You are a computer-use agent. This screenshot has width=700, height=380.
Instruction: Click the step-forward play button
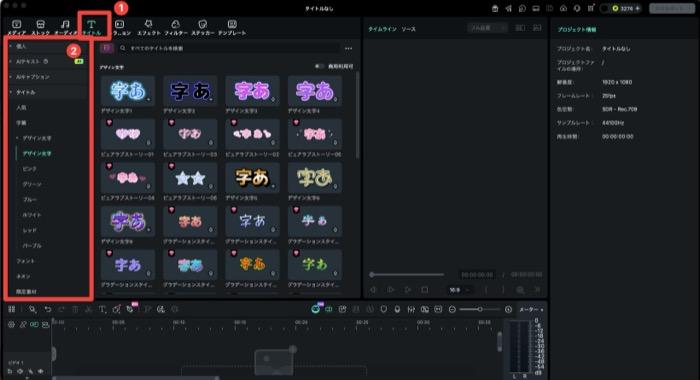click(x=390, y=290)
